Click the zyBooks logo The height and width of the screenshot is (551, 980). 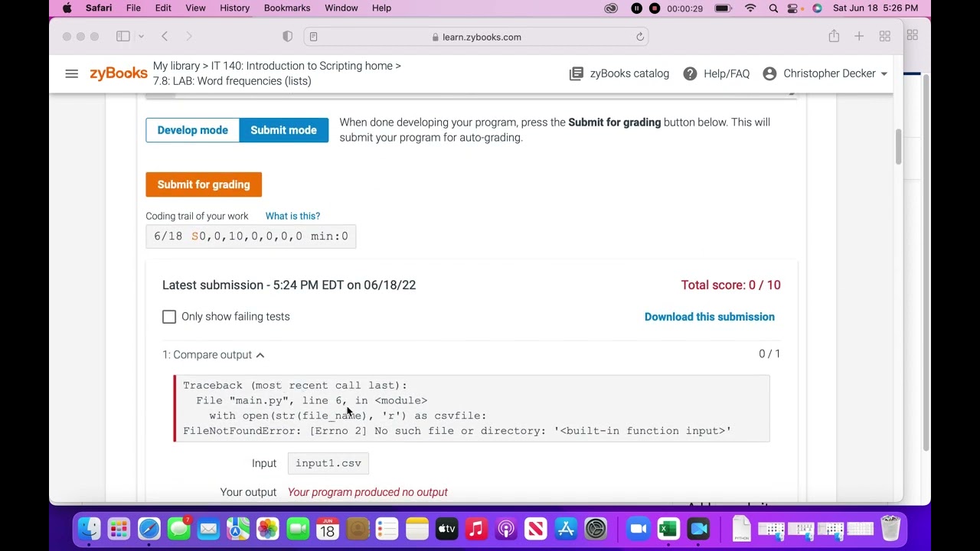pyautogui.click(x=119, y=73)
